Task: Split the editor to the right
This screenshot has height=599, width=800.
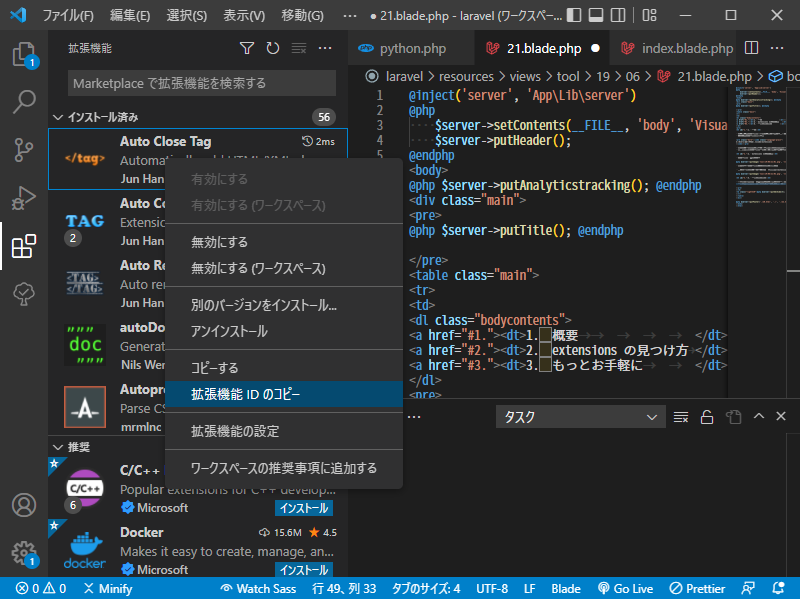Action: pos(752,48)
